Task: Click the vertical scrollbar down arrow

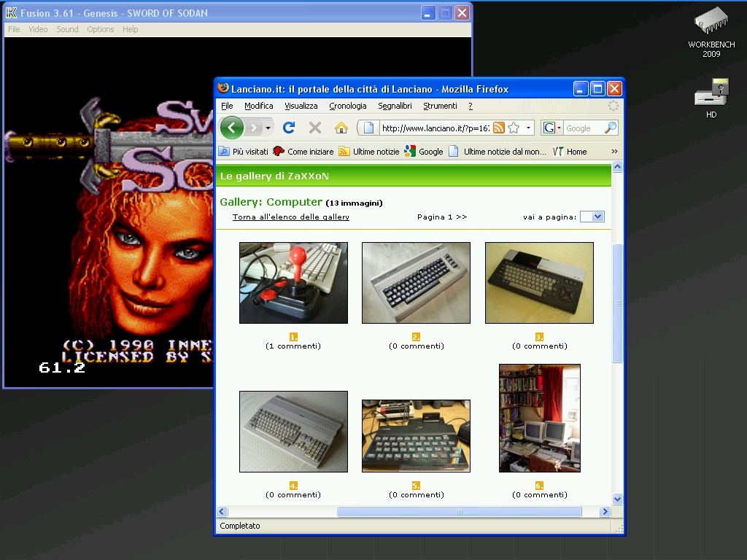Action: (x=617, y=499)
